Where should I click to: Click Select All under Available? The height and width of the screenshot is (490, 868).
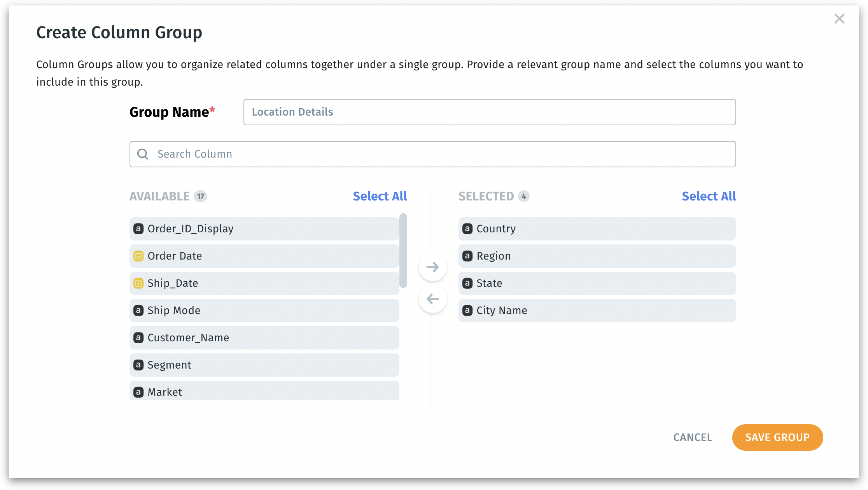380,196
